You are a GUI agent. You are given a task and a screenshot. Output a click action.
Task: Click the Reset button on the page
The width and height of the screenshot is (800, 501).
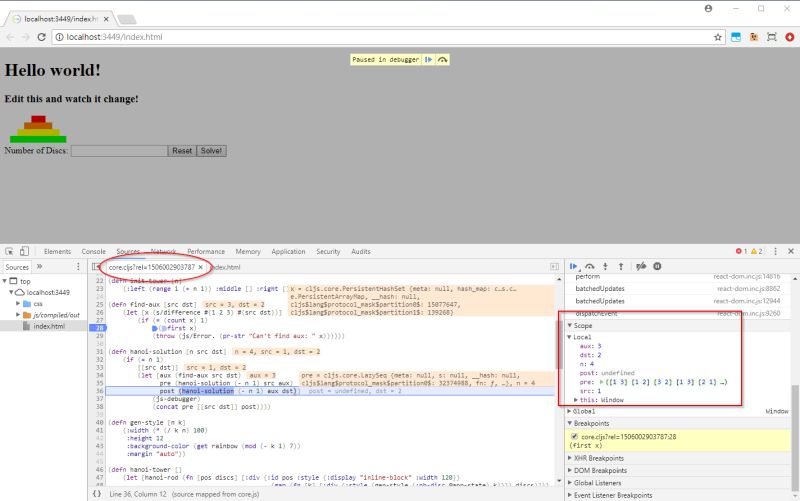point(182,151)
